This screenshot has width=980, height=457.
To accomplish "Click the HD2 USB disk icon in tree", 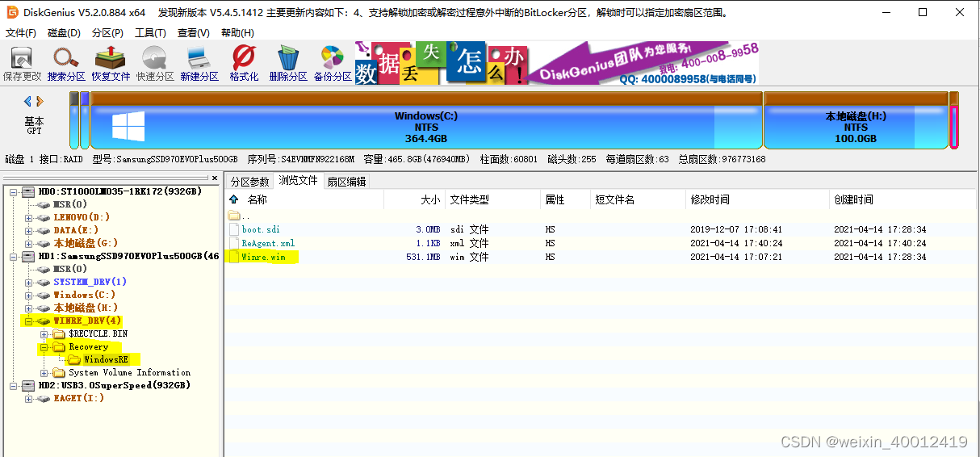I will pyautogui.click(x=30, y=385).
